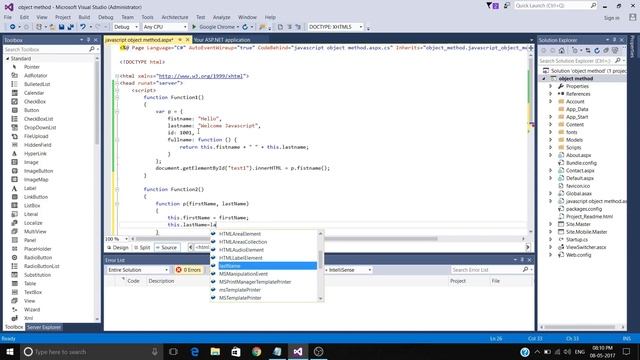
Task: Click the Navigate Backward toolbar icon
Action: point(12,27)
